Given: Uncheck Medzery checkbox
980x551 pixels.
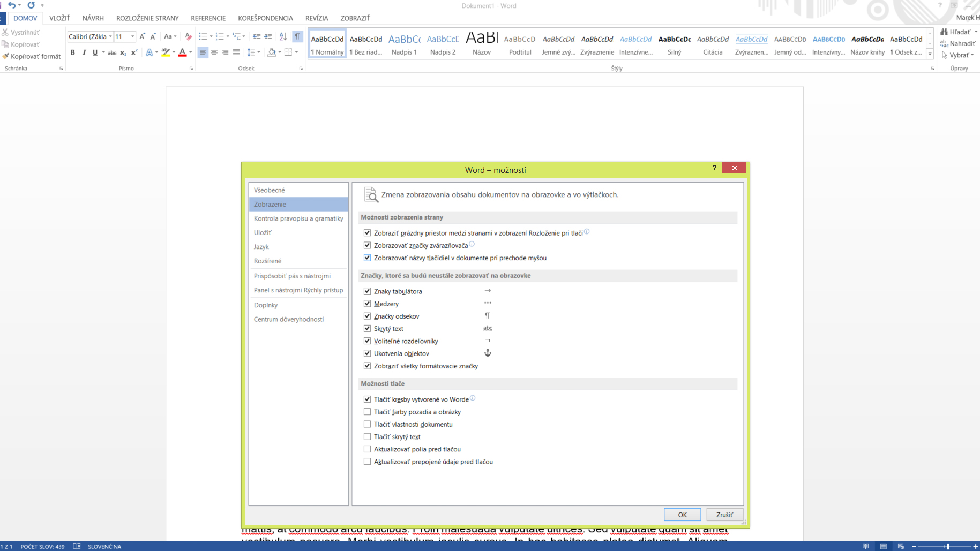Looking at the screenshot, I should click(x=367, y=304).
